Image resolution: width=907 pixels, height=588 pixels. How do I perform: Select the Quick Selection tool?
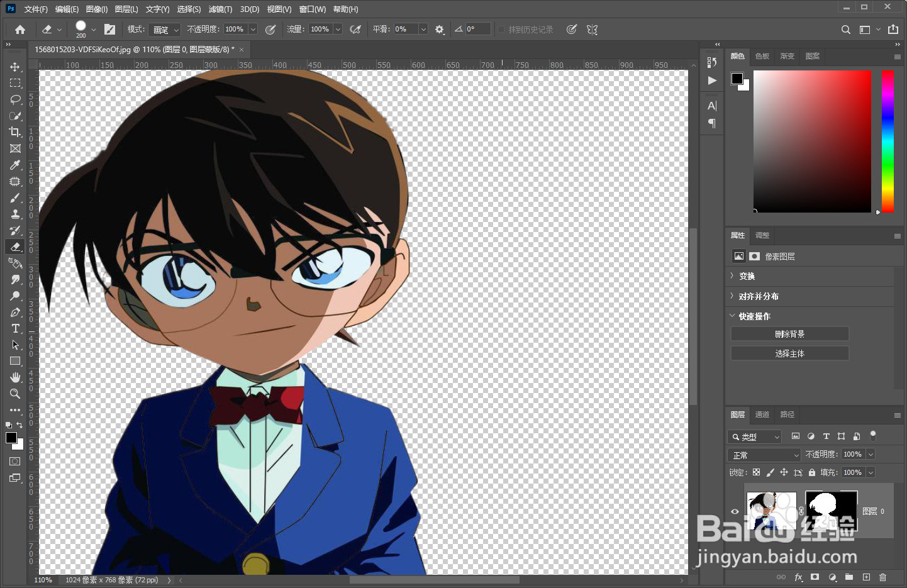click(x=15, y=116)
